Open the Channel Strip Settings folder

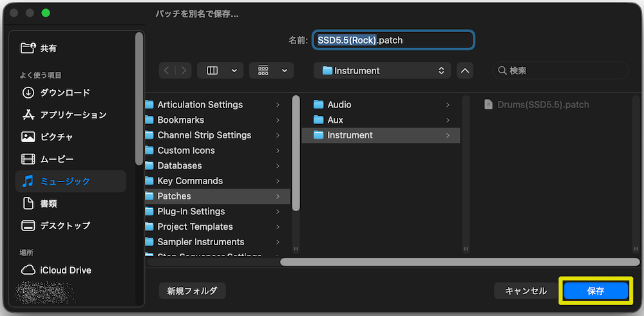pos(217,135)
